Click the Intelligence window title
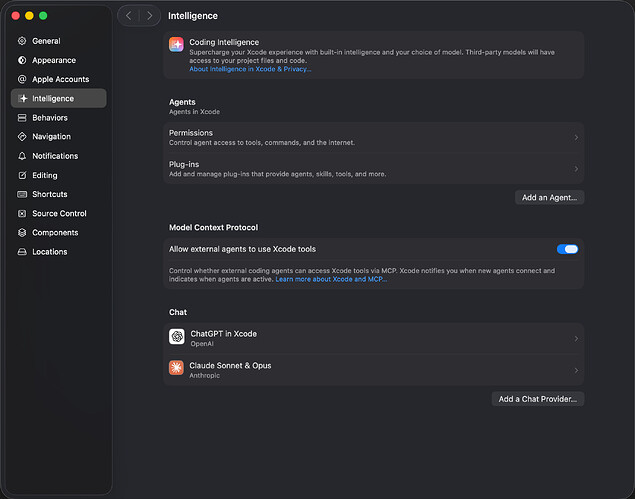Viewport: 635px width, 499px height. [x=193, y=16]
